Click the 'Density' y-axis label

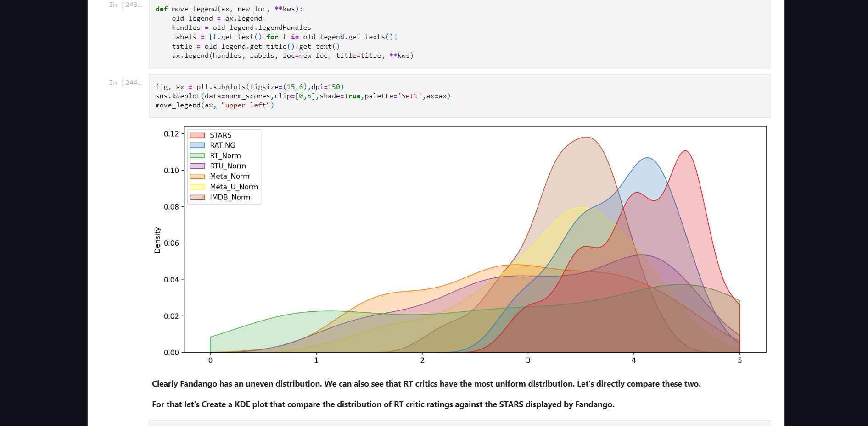point(157,240)
